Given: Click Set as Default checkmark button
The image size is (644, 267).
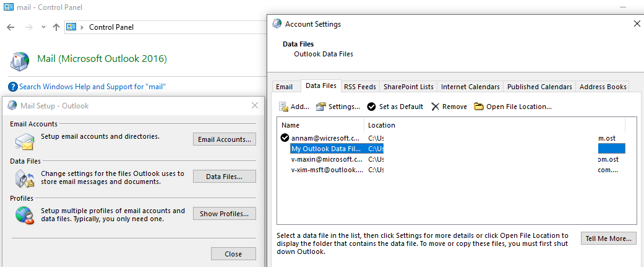Looking at the screenshot, I should 395,107.
